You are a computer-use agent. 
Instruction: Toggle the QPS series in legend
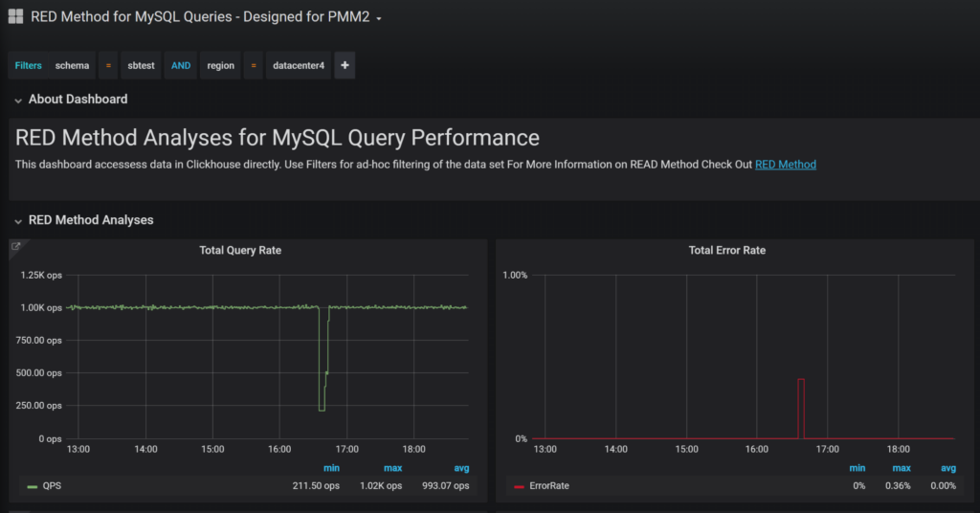coord(52,485)
